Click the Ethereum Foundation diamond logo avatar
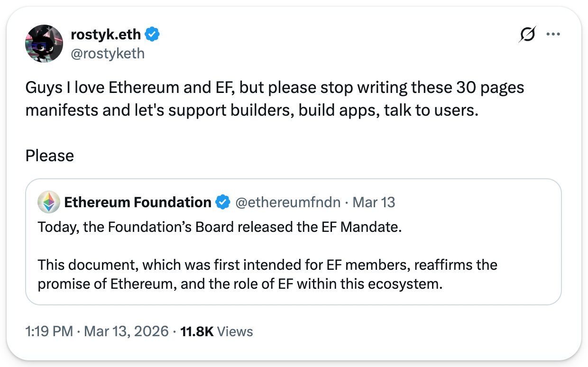The width and height of the screenshot is (588, 367). click(x=49, y=202)
